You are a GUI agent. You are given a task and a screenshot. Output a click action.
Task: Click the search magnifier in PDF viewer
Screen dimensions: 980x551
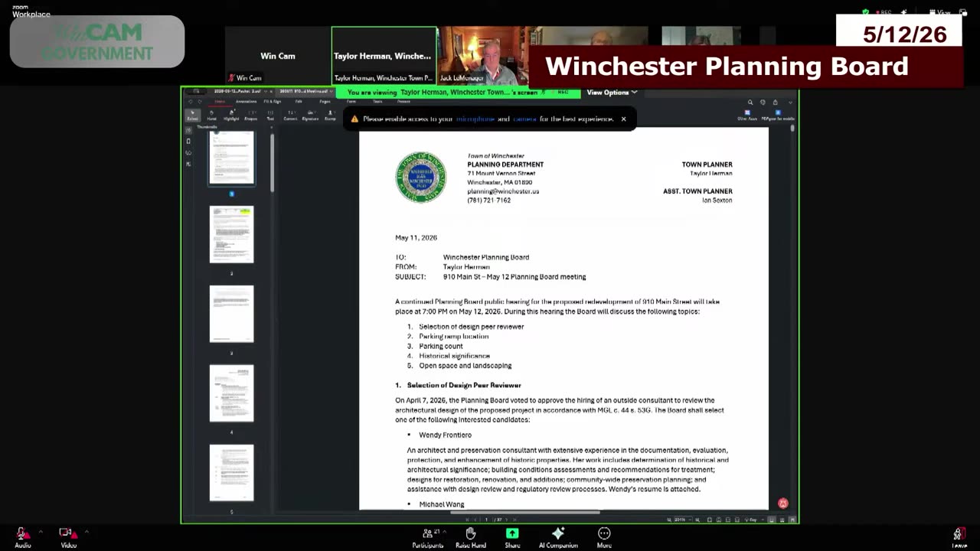[750, 102]
